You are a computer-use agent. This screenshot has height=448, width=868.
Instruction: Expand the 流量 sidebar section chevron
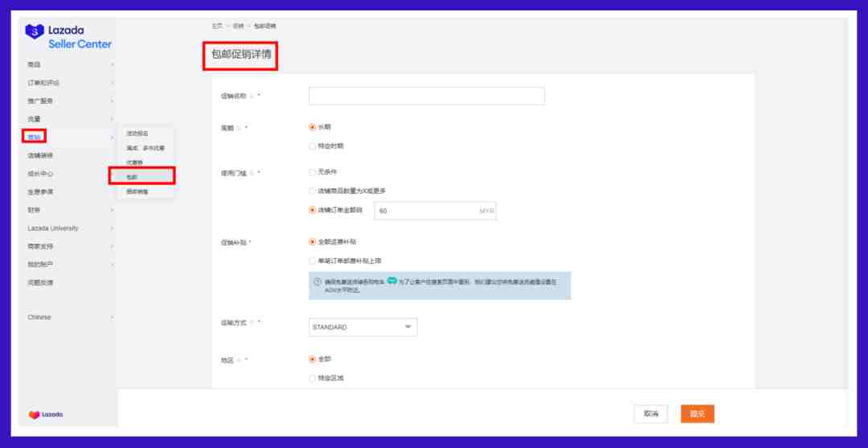[x=112, y=119]
